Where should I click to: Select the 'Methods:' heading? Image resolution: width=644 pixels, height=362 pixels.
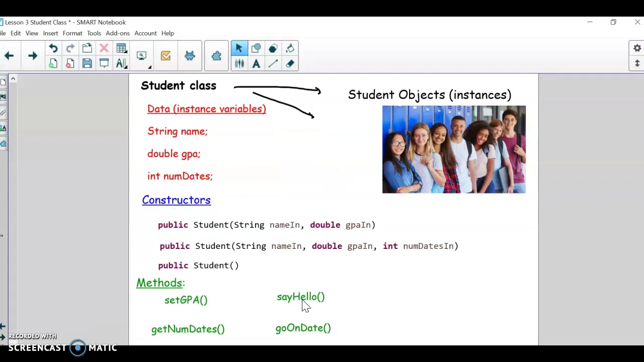click(x=160, y=283)
